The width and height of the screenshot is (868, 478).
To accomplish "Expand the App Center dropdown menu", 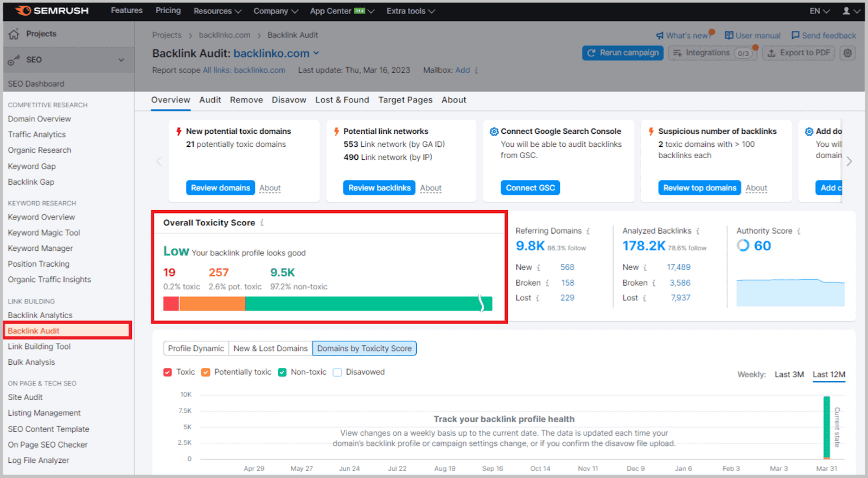I will 342,11.
